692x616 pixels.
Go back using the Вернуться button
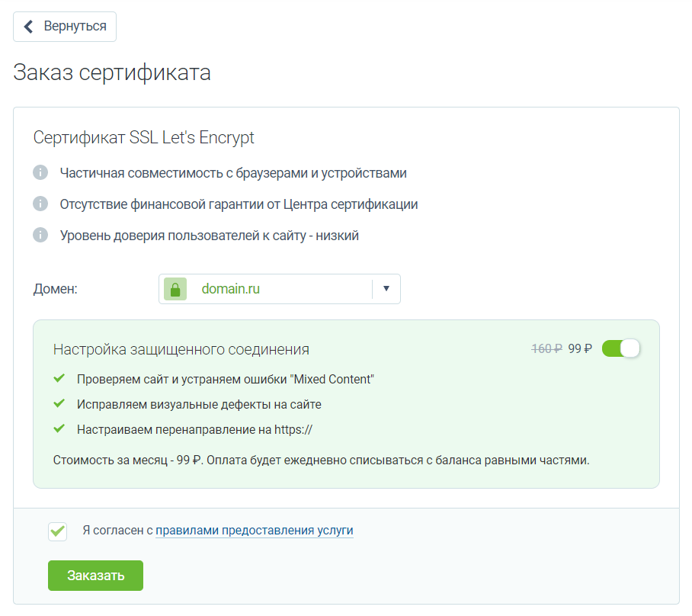coord(65,27)
